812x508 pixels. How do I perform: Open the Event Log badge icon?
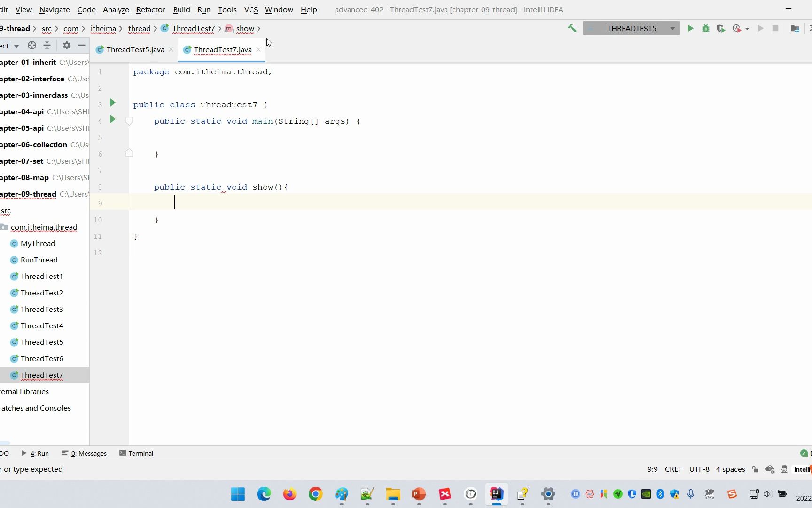tap(804, 453)
